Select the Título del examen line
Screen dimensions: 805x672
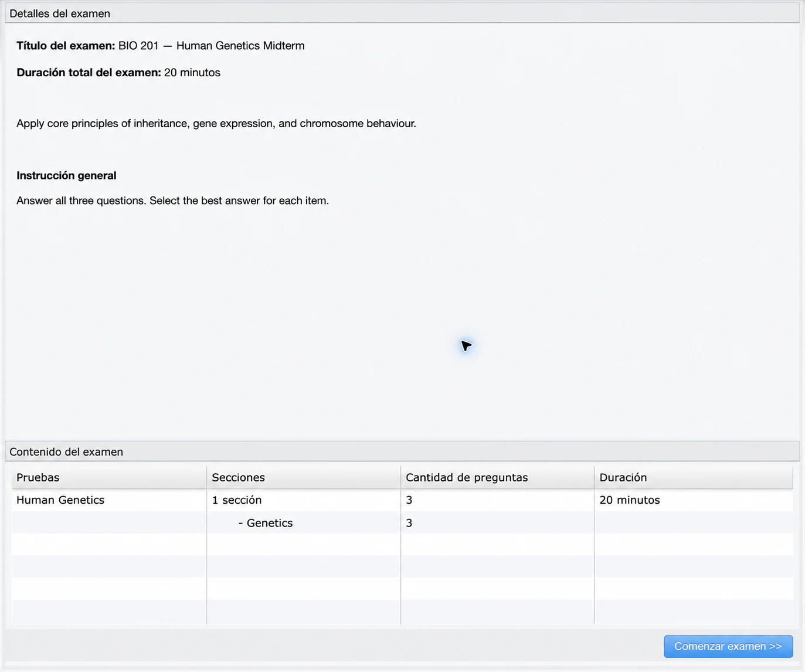pos(161,46)
